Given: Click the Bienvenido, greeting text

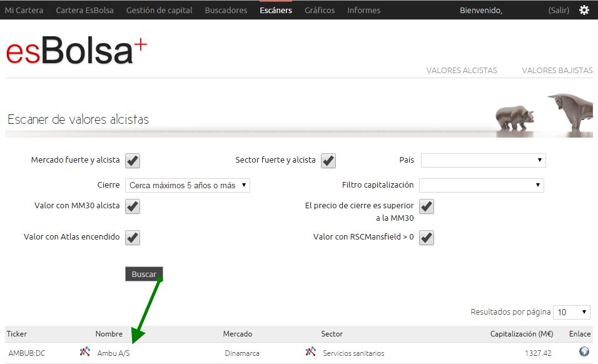Looking at the screenshot, I should [x=481, y=10].
